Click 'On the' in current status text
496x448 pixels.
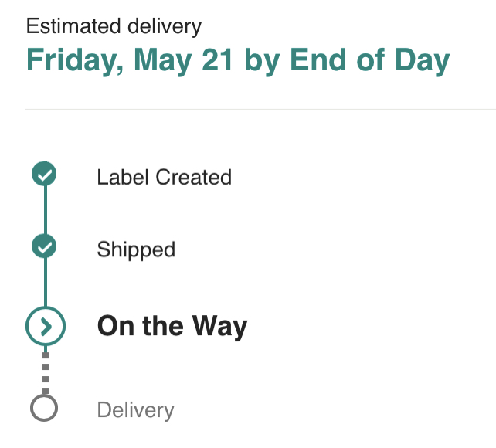coord(140,326)
